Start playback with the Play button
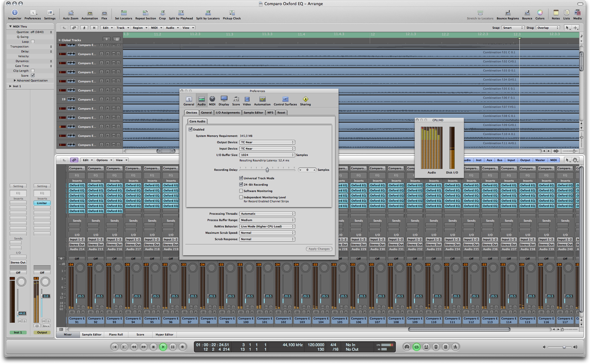 tap(163, 347)
